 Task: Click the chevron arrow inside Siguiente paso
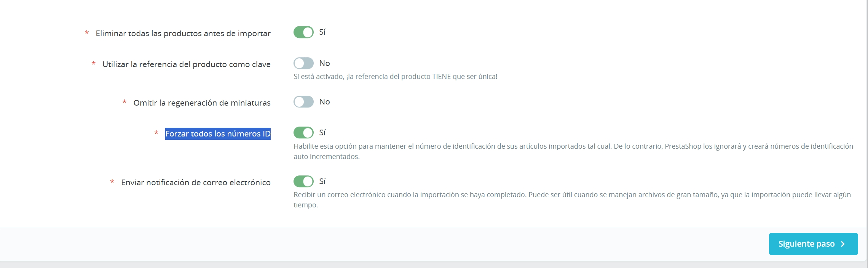click(843, 244)
